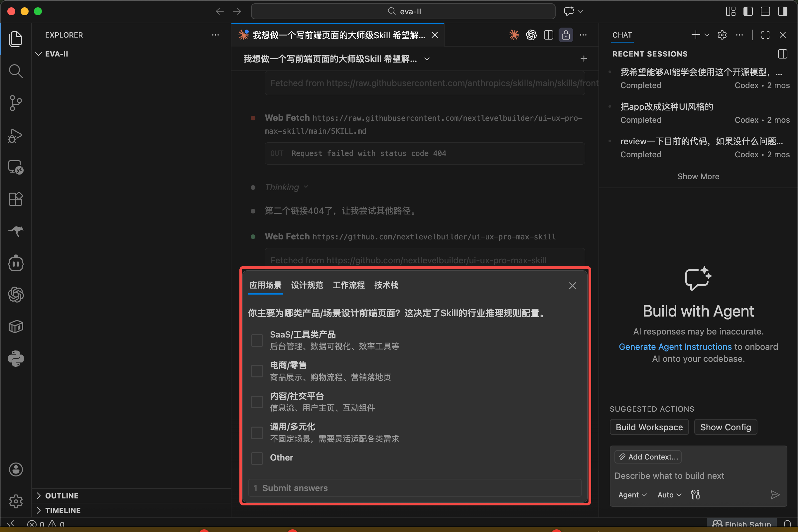
Task: Toggle the primary side bar
Action: pyautogui.click(x=748, y=12)
